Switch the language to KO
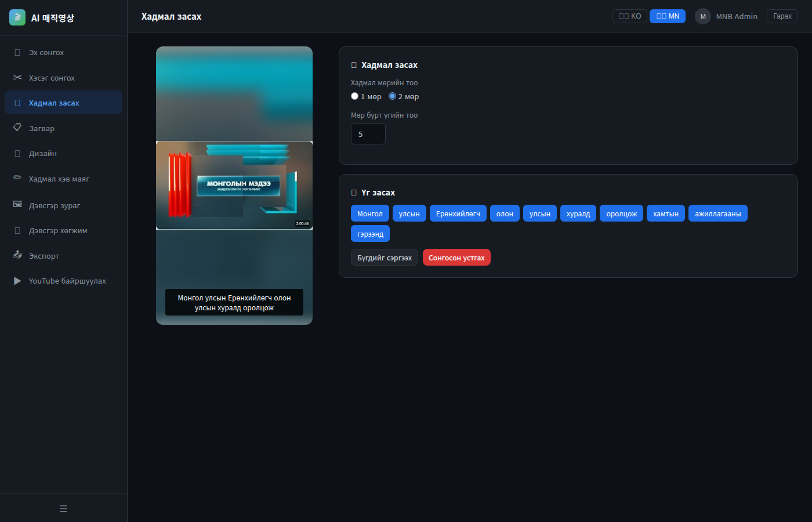Image resolution: width=812 pixels, height=522 pixels. 630,16
